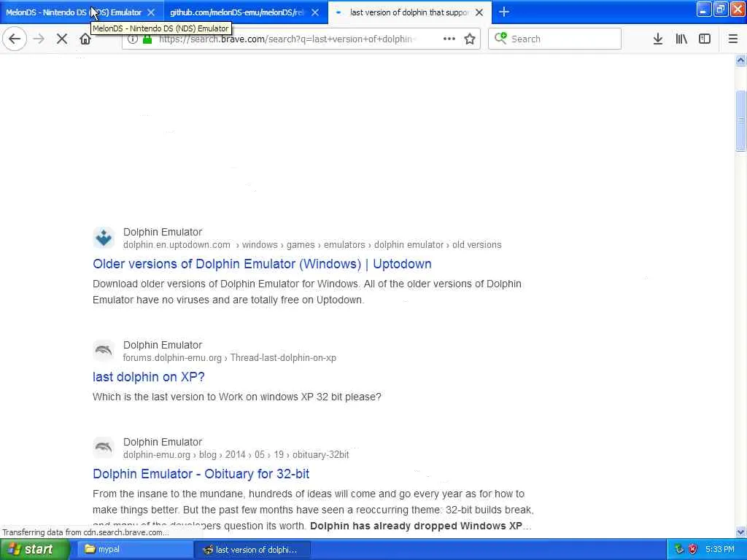The height and width of the screenshot is (560, 747).
Task: Open a new tab
Action: tap(504, 12)
